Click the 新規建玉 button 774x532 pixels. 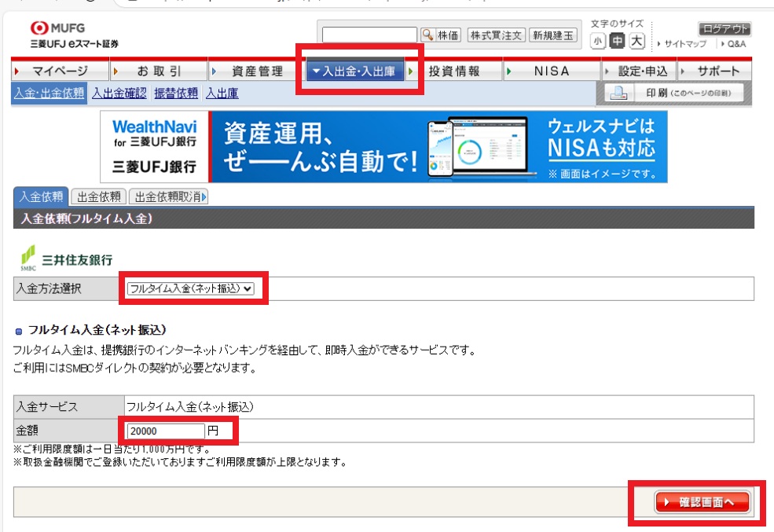tap(553, 35)
